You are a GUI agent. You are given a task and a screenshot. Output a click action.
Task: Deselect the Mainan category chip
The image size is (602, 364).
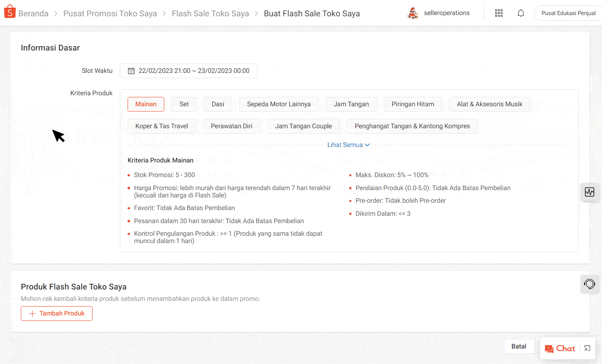[146, 104]
